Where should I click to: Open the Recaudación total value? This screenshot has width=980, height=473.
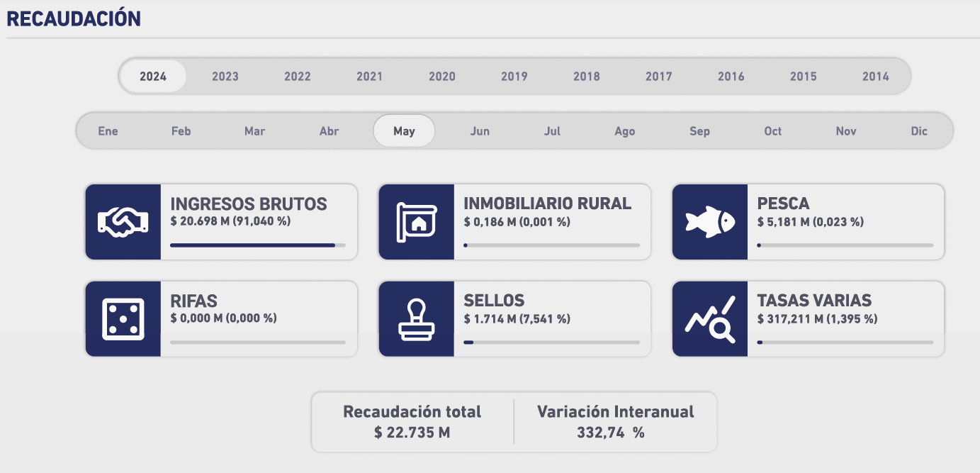412,433
